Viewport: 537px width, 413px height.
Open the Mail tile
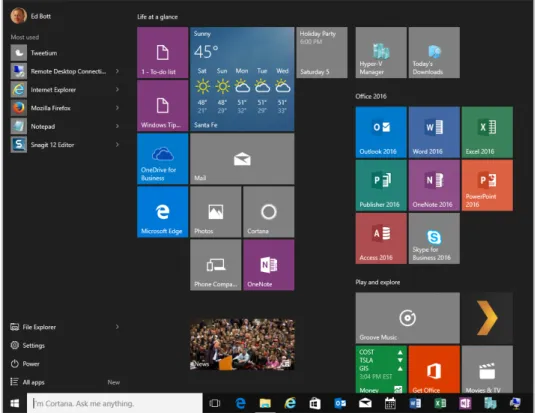pyautogui.click(x=242, y=159)
